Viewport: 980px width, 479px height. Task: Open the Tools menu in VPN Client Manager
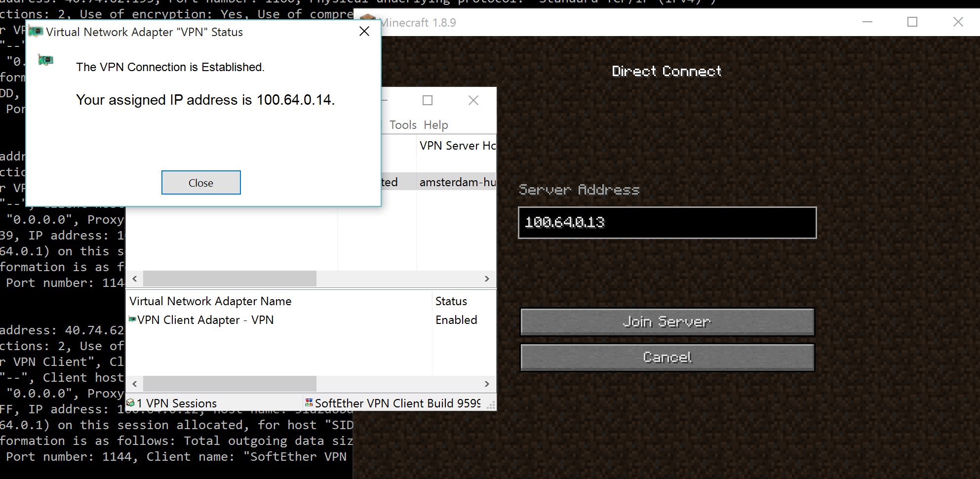(403, 125)
